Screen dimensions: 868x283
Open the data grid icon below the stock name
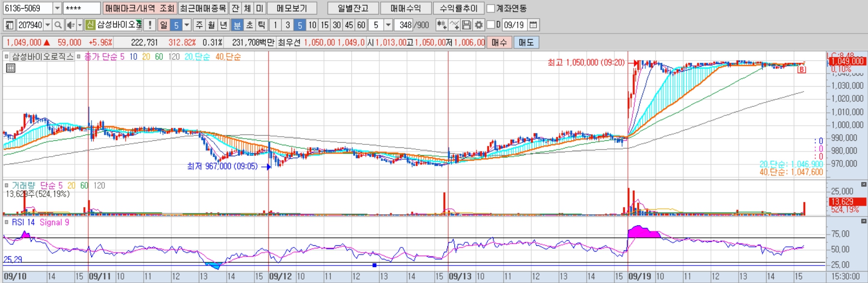pyautogui.click(x=10, y=68)
